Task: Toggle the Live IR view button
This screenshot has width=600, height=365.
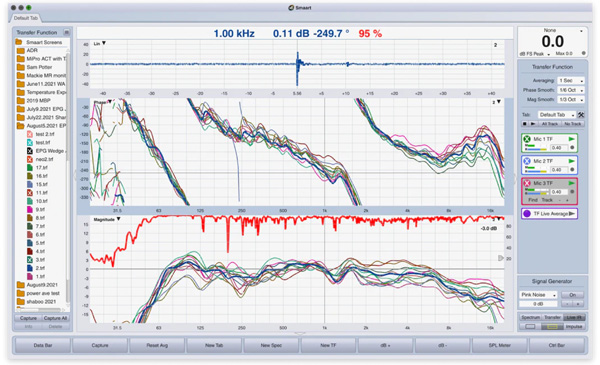Action: [x=574, y=317]
